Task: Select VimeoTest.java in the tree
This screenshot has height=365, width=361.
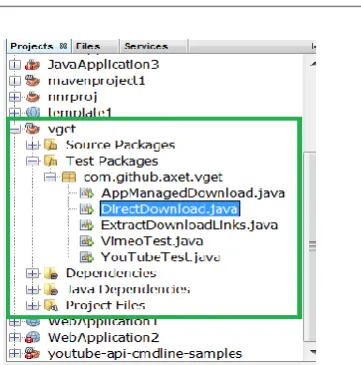Action: click(152, 241)
